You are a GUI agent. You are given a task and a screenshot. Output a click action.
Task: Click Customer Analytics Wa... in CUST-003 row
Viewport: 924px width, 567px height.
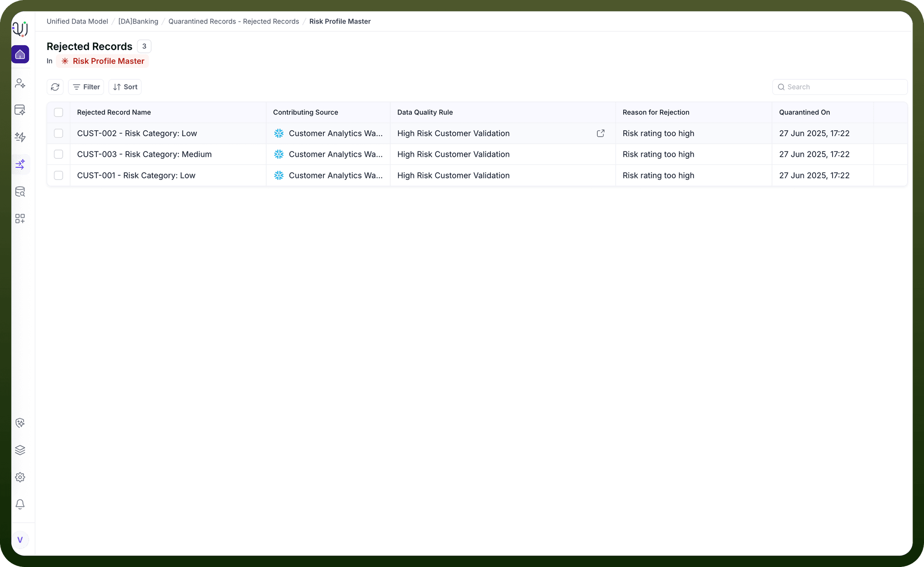[x=336, y=154]
